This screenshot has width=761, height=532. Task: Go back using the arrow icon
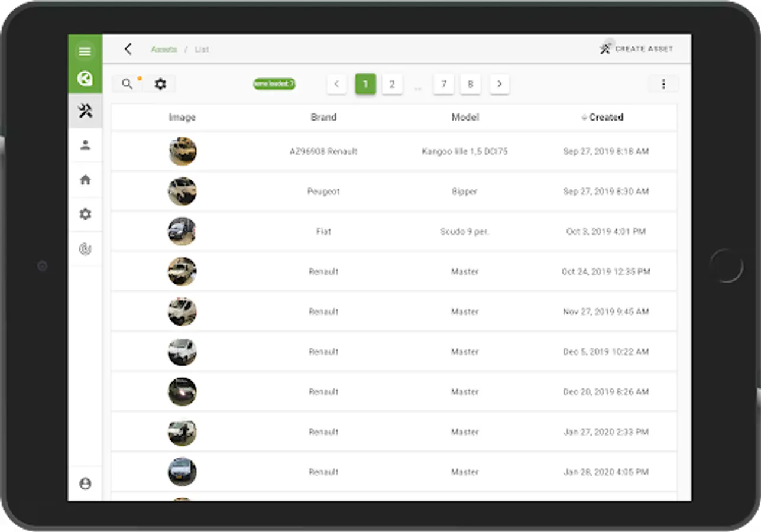128,49
